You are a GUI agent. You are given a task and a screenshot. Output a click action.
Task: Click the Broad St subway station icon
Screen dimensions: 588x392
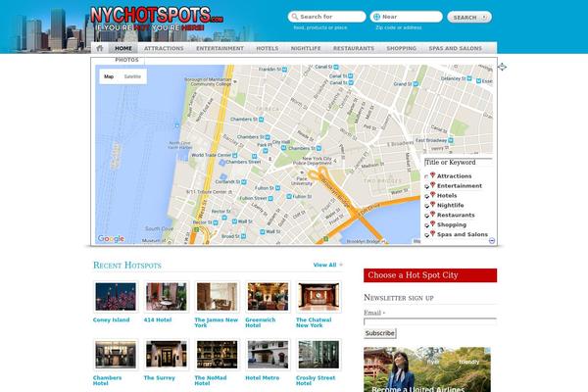243,236
